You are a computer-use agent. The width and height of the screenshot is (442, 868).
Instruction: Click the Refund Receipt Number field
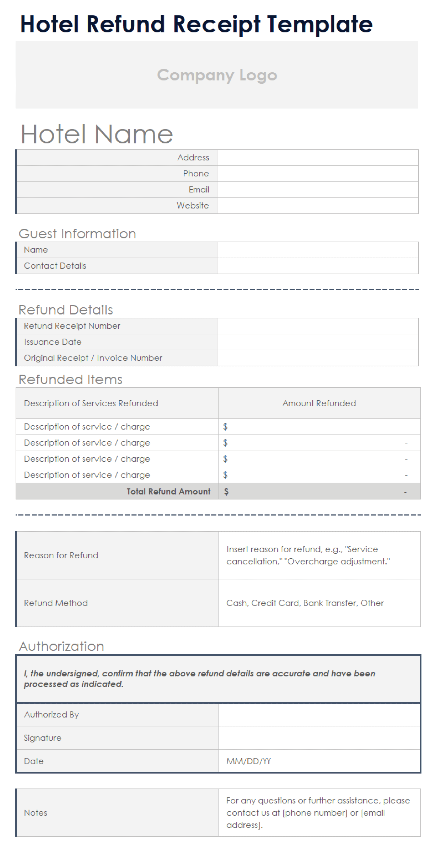coord(317,326)
